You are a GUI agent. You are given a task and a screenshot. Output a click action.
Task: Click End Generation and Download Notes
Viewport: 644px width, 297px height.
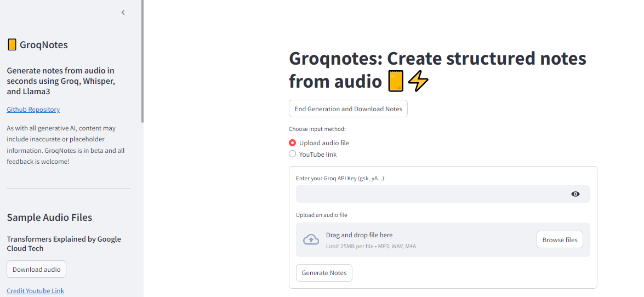[348, 109]
